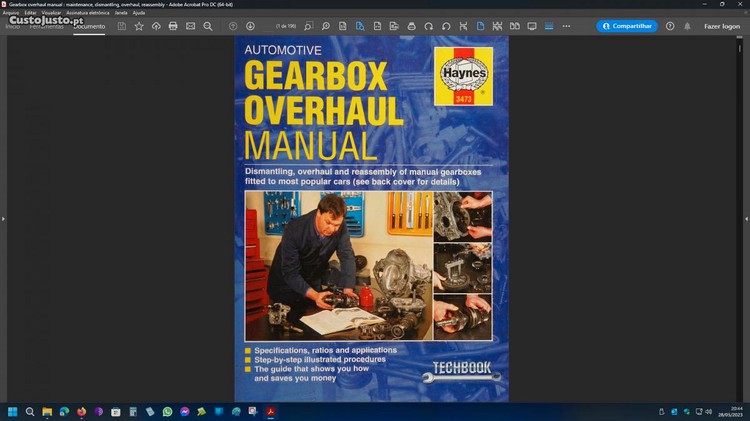Open the Help question mark icon

(670, 26)
